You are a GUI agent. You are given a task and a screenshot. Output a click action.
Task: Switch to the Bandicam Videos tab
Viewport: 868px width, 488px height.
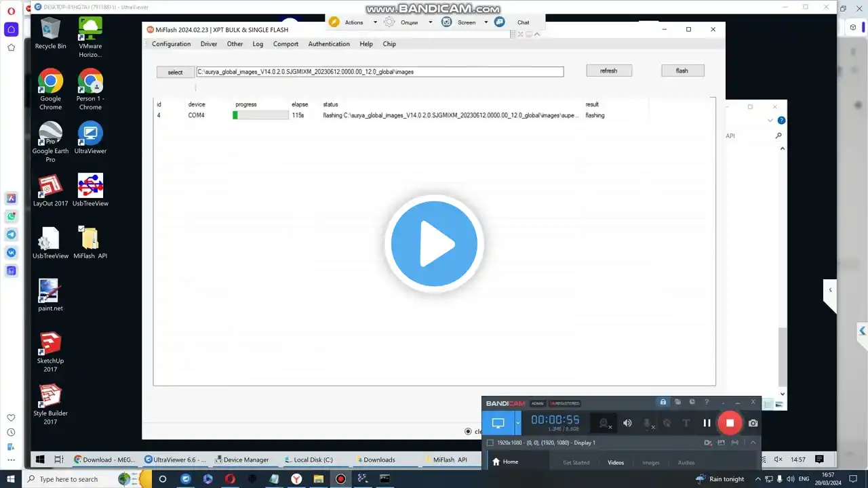click(616, 462)
